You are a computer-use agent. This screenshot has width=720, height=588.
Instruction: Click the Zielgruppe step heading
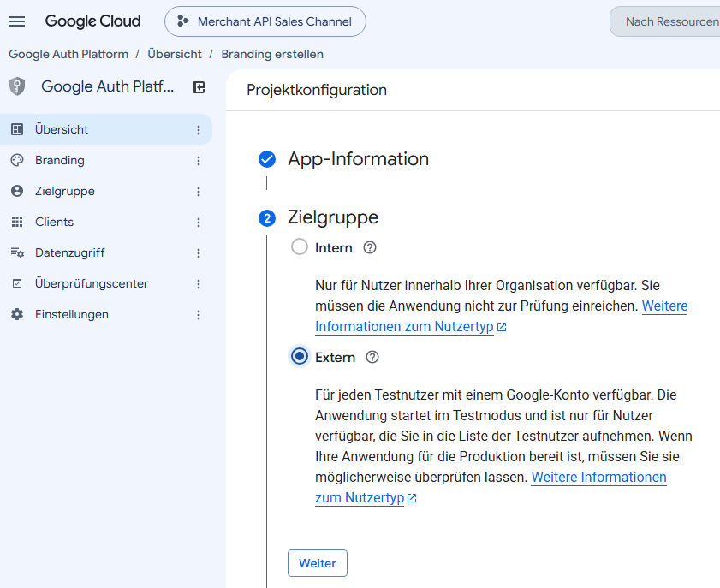333,217
